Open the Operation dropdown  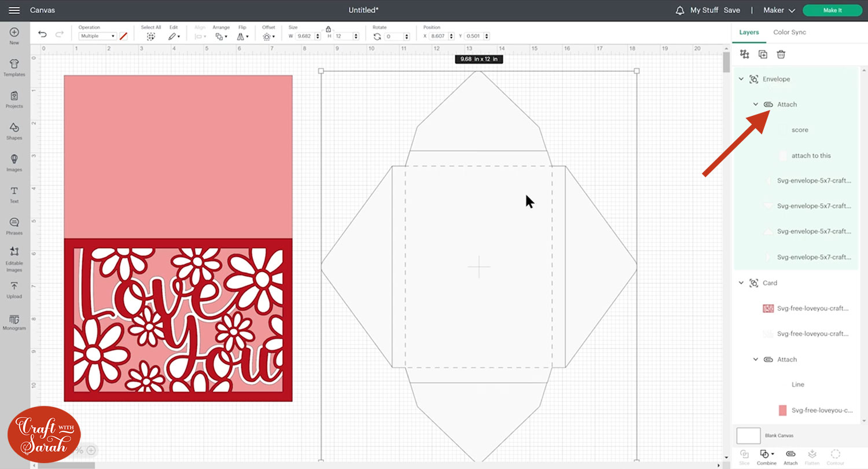pos(97,36)
